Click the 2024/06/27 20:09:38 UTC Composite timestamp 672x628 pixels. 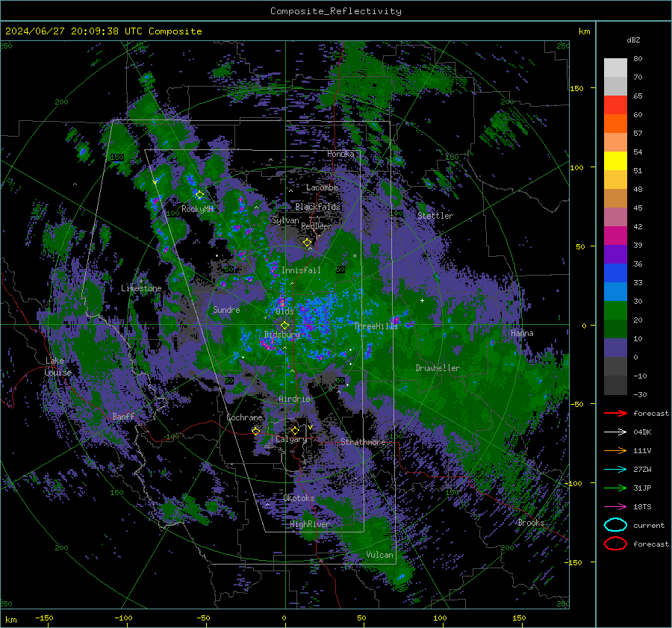(x=103, y=31)
